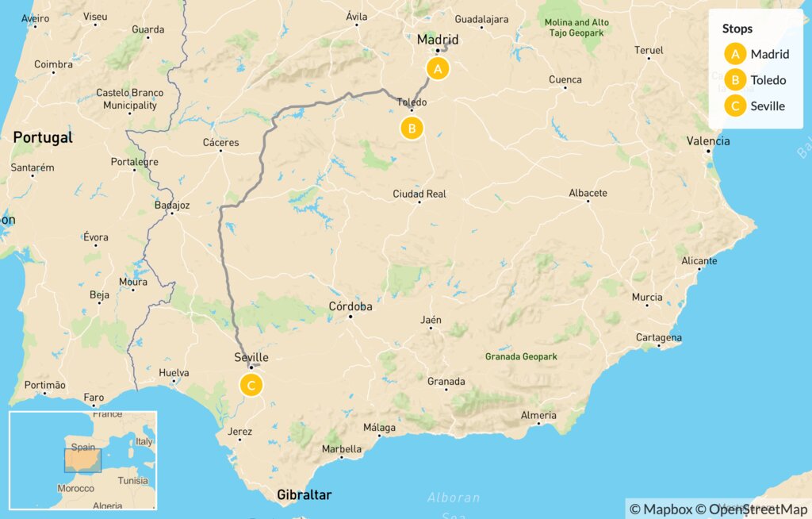812x519 pixels.
Task: Select the C icon in Stops legend
Action: (x=735, y=106)
